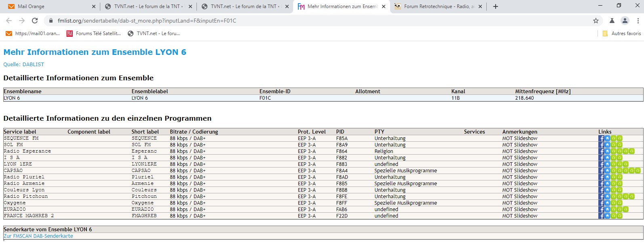This screenshot has height=243, width=644.
Task: Click the address bar URL field
Action: click(319, 21)
